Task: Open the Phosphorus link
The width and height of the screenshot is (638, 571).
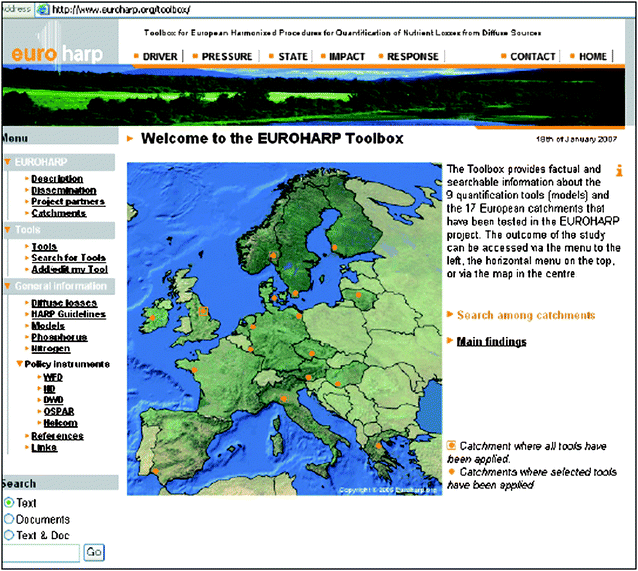Action: [x=59, y=337]
